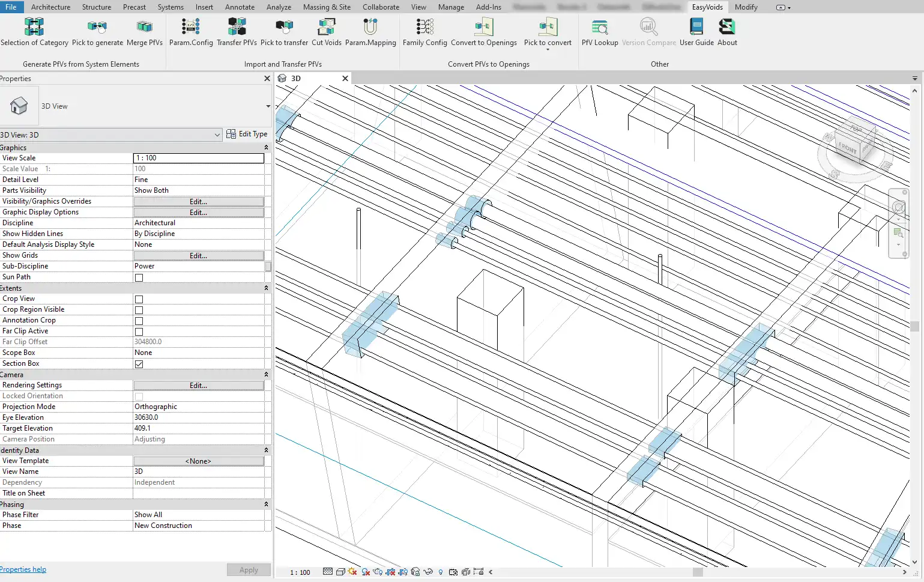Click the Merge PfVs icon
Screen dimensions: 924x582
tap(144, 27)
